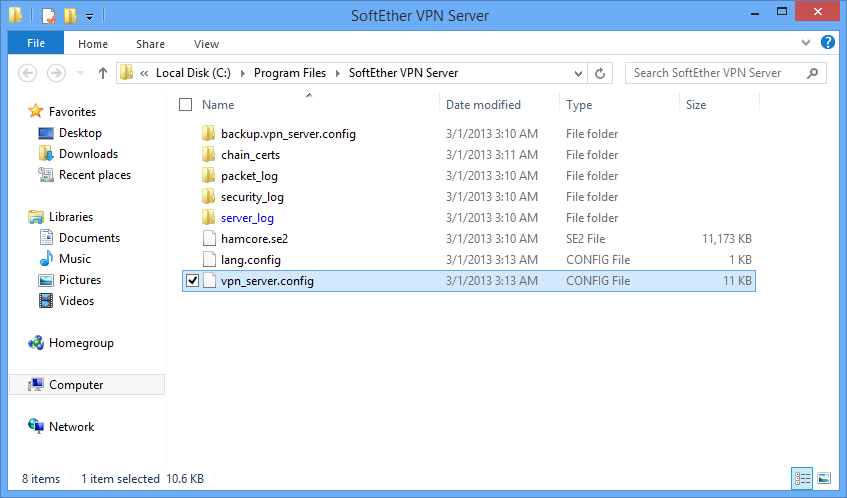
Task: Select the lang.config file icon
Action: pyautogui.click(x=209, y=260)
